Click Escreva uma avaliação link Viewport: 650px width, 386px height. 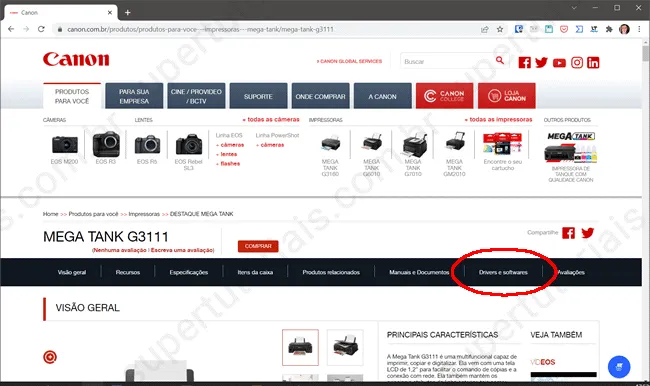182,250
